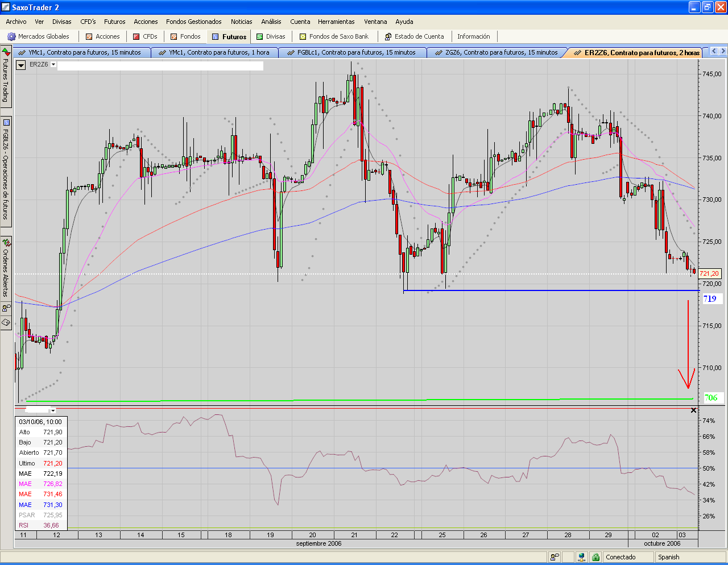Screen dimensions: 728x565
Task: Open the Ordenes Abiertas sidebar panel
Action: click(x=6, y=267)
